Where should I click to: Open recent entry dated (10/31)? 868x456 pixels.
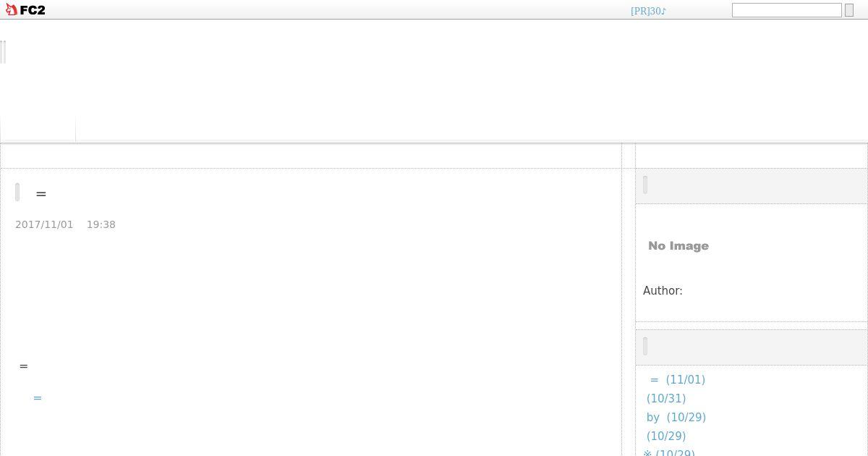point(666,398)
